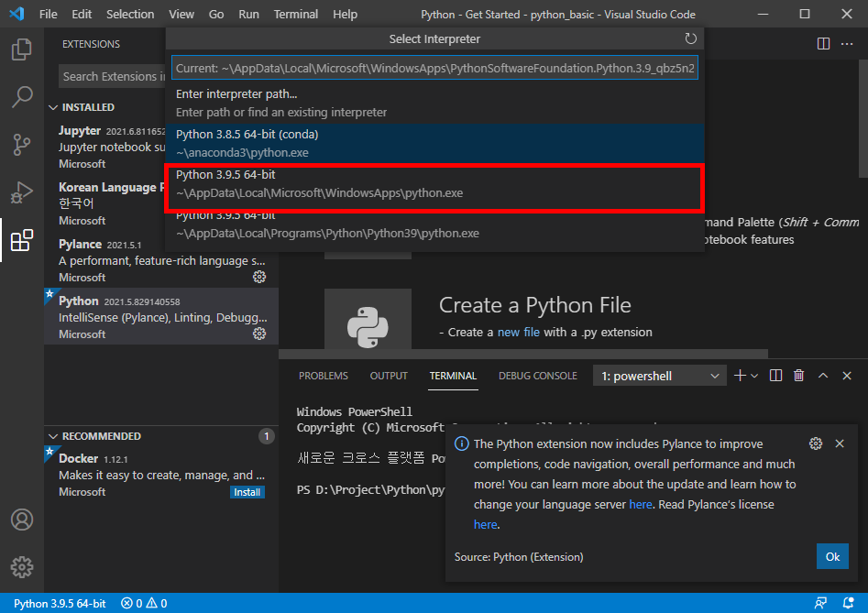Open the File menu
This screenshot has width=868, height=613.
pos(49,15)
